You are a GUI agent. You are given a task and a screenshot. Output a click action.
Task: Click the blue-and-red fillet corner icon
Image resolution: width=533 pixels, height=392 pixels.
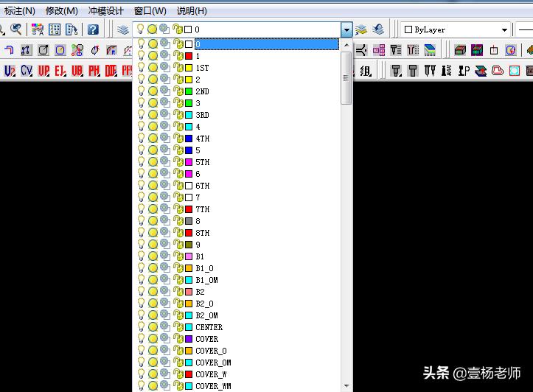click(9, 50)
